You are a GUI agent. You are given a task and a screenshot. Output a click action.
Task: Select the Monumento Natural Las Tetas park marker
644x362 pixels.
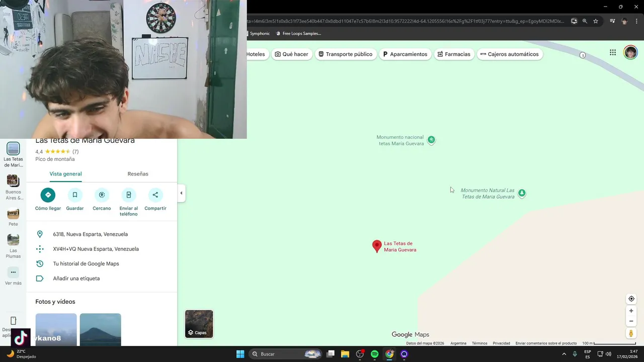[x=522, y=193]
